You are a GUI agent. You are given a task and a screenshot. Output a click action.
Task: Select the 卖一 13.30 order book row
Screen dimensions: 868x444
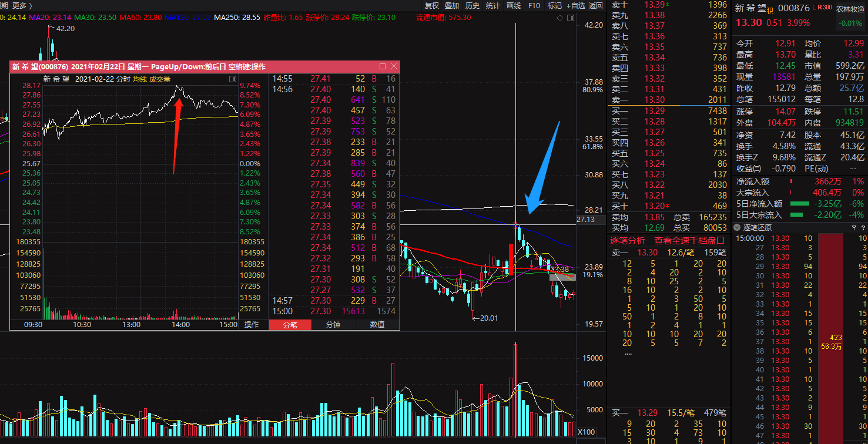click(x=669, y=100)
